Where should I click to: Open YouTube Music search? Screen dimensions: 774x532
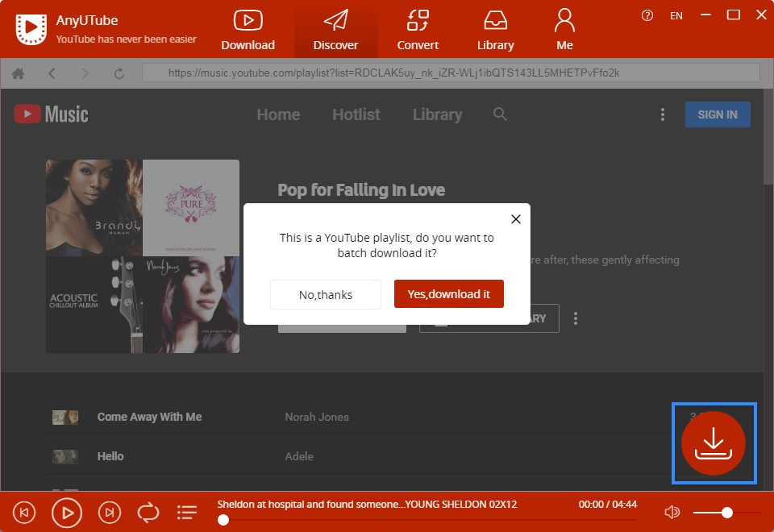[500, 114]
